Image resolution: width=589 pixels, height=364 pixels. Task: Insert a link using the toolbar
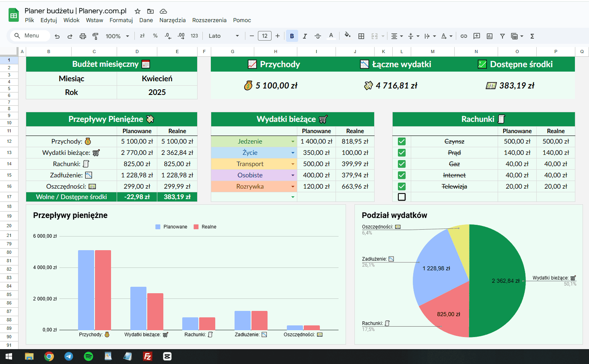point(463,36)
